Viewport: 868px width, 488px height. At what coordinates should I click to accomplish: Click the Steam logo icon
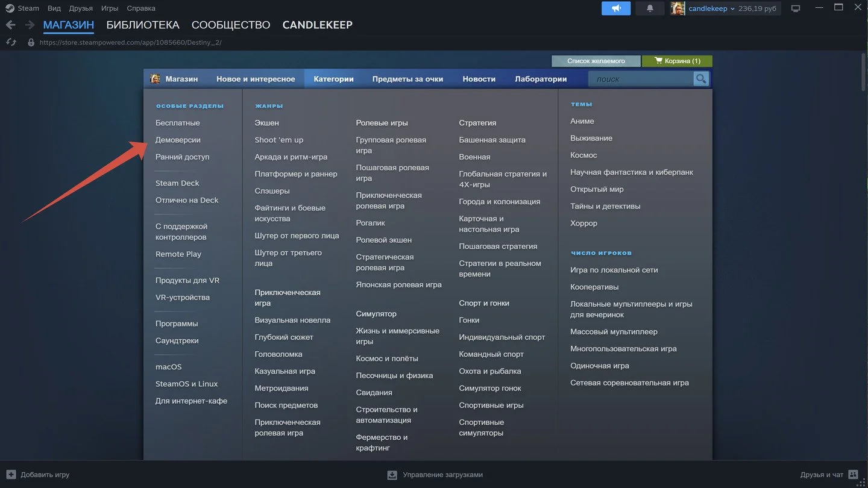[10, 8]
